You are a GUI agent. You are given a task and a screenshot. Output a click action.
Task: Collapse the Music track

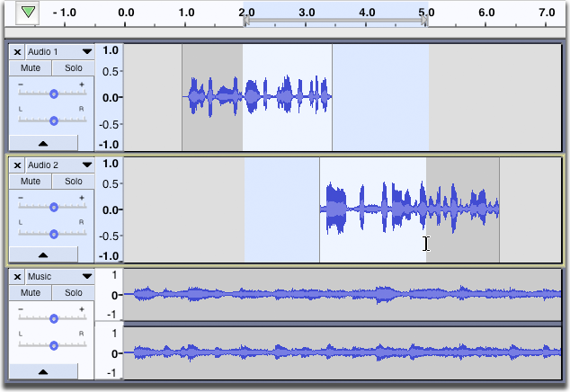(x=43, y=370)
